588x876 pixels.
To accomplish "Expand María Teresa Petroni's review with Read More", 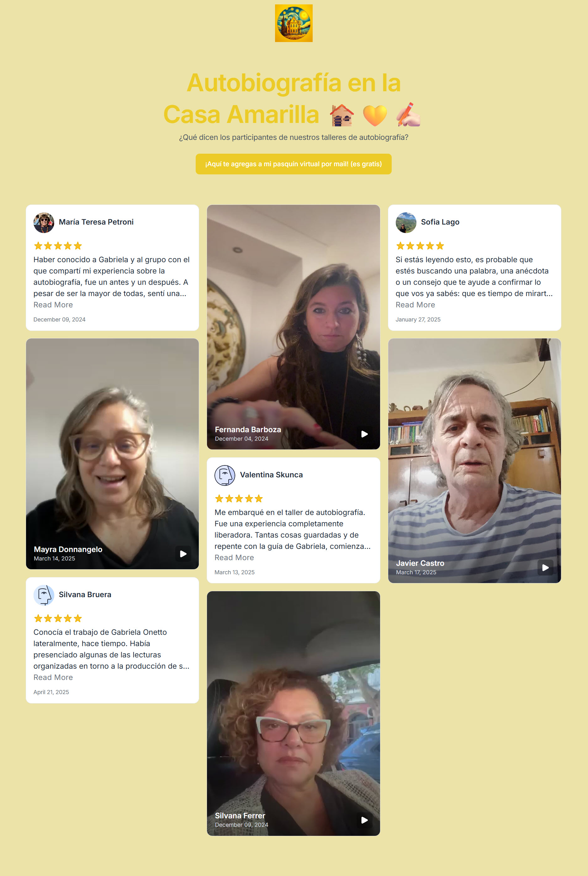I will (x=53, y=305).
